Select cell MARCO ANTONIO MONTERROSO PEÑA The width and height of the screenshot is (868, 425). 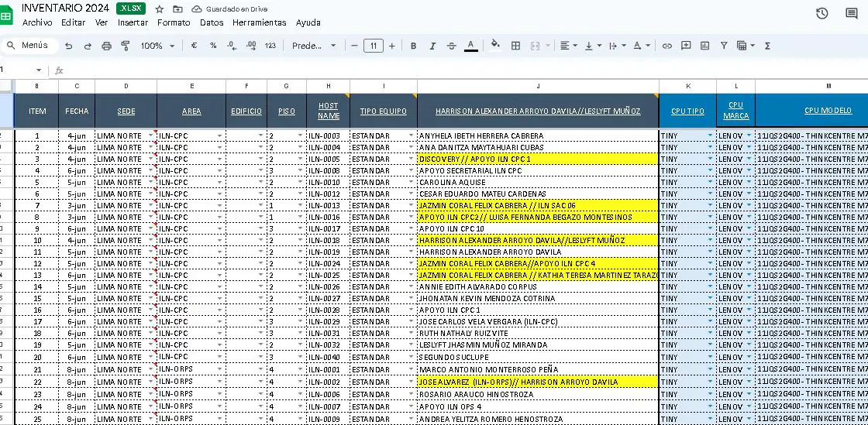tap(538, 369)
